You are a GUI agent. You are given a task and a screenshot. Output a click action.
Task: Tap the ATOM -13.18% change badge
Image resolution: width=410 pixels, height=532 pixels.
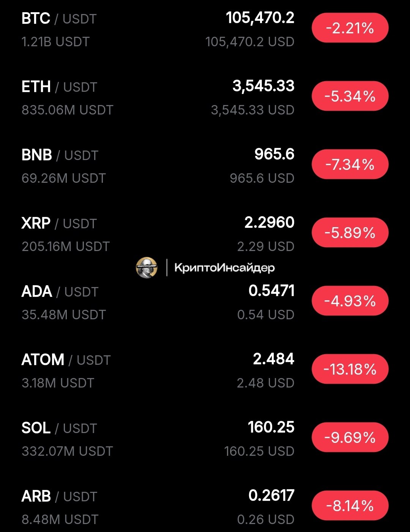(350, 369)
